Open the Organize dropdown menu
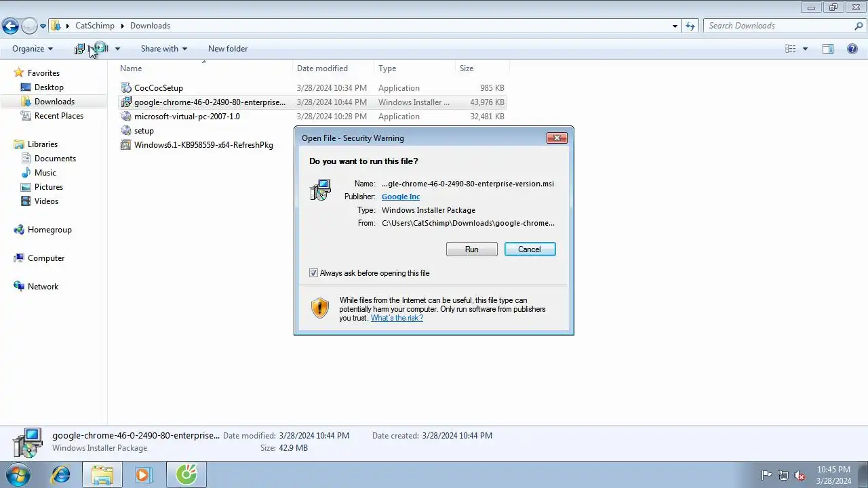The image size is (868, 488). tap(32, 49)
